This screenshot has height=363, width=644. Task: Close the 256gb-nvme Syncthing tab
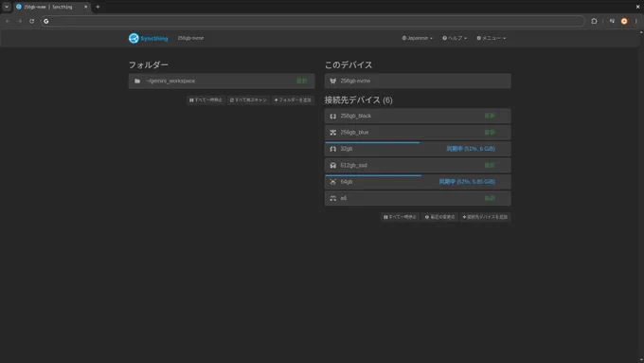pyautogui.click(x=86, y=7)
